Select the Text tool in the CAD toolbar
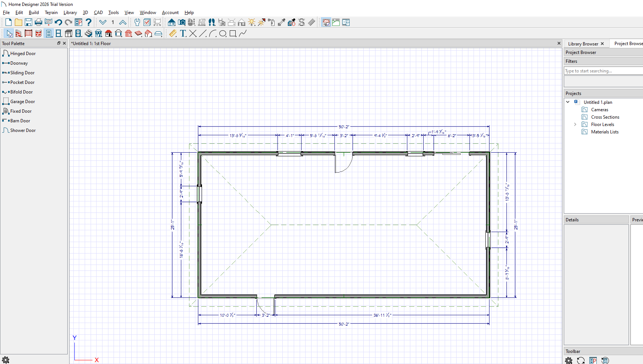The image size is (643, 364). click(x=183, y=34)
